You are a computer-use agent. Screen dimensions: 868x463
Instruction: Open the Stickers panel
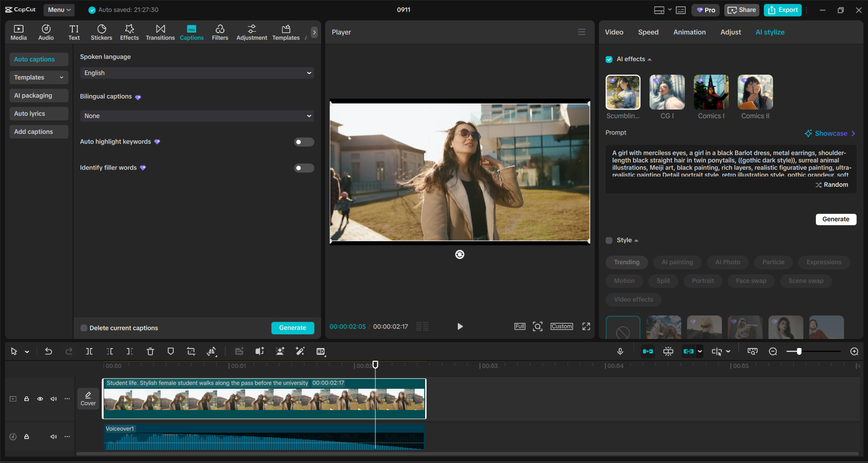[101, 32]
